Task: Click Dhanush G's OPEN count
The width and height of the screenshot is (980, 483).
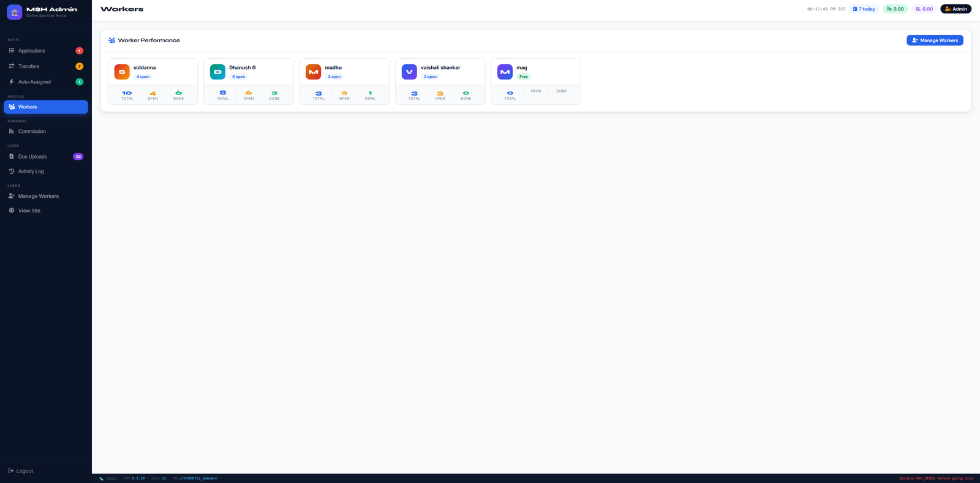Action: coord(249,93)
